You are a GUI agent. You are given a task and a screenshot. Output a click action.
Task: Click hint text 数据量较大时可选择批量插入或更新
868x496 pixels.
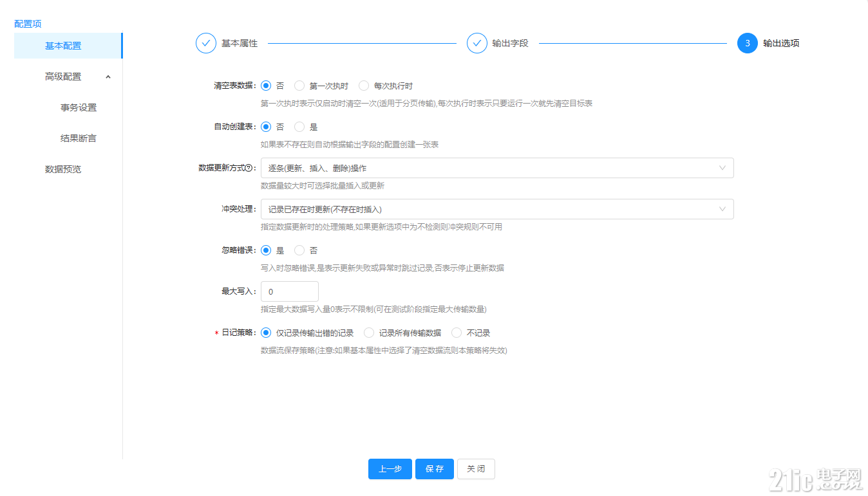pos(323,186)
